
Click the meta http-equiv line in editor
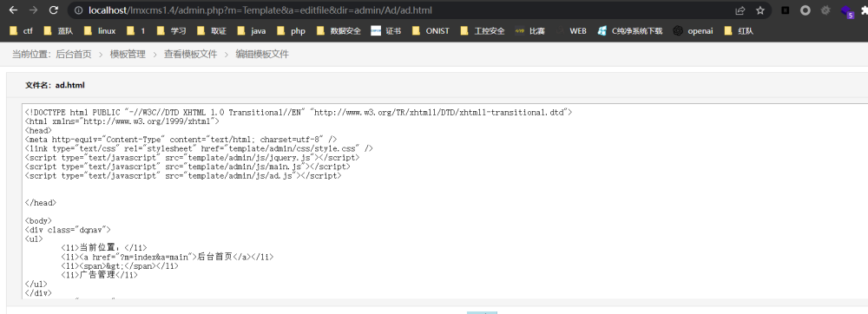click(x=181, y=140)
